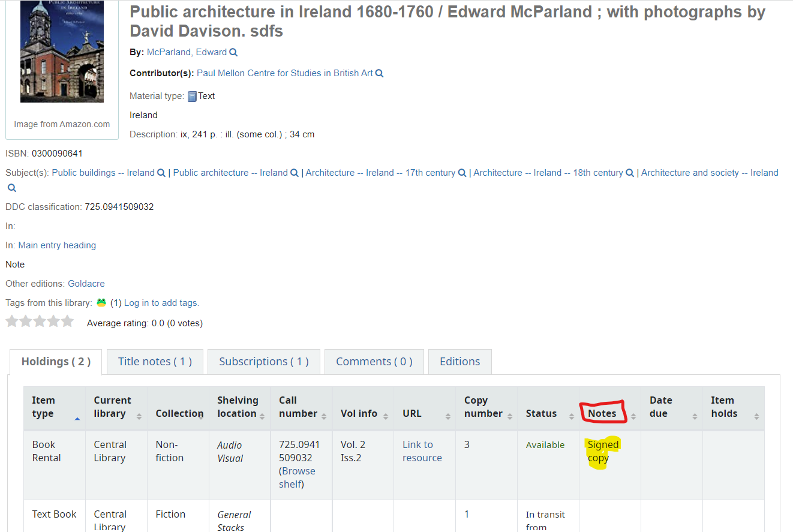The height and width of the screenshot is (532, 793).
Task: Click the ISBN number 0300090641
Action: tap(57, 154)
